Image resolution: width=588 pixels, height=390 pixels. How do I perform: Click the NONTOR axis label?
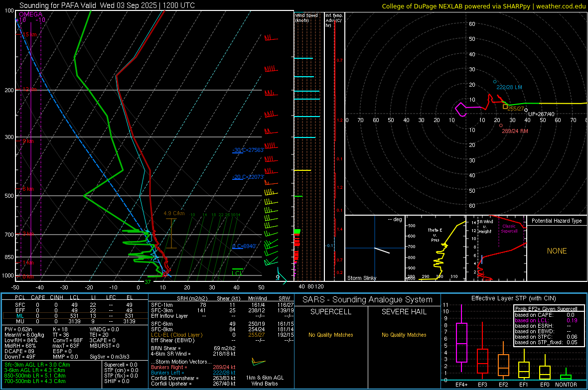click(566, 385)
